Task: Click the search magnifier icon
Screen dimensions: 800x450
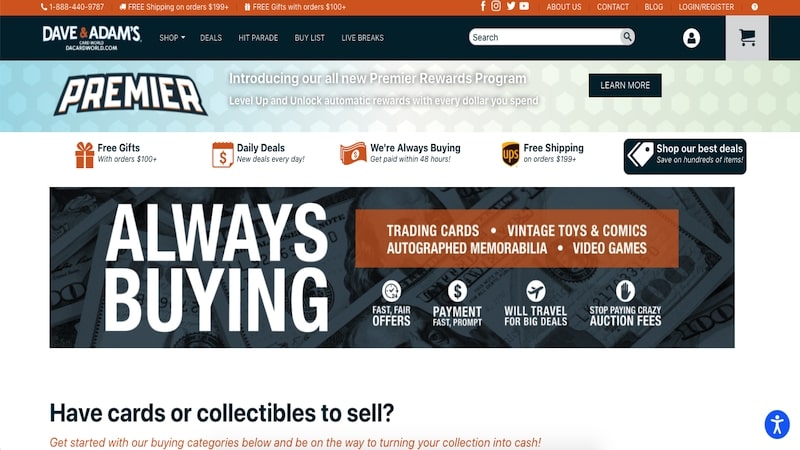Action: point(627,37)
